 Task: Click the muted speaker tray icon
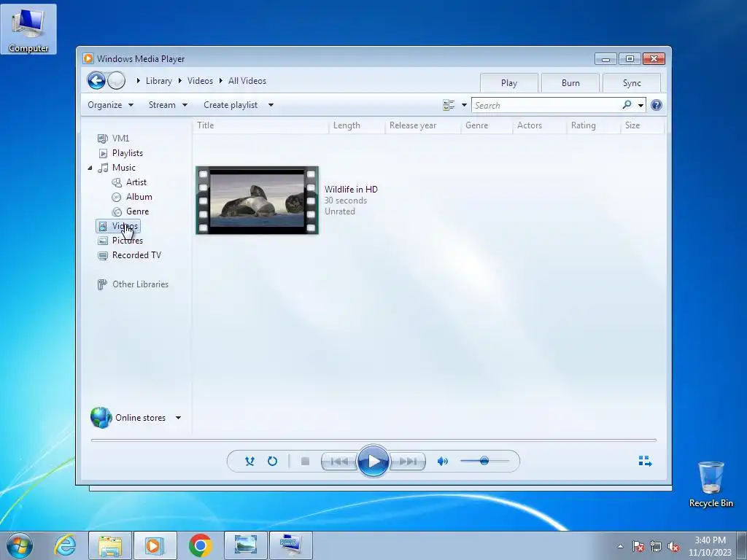673,546
